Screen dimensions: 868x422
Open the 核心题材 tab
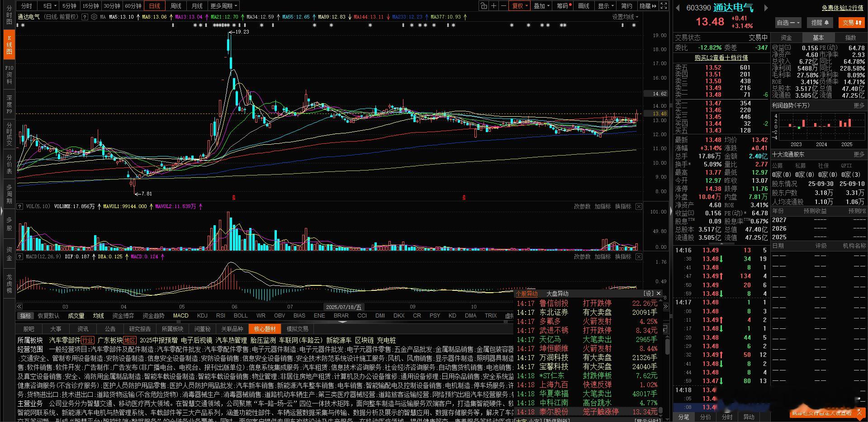point(265,329)
